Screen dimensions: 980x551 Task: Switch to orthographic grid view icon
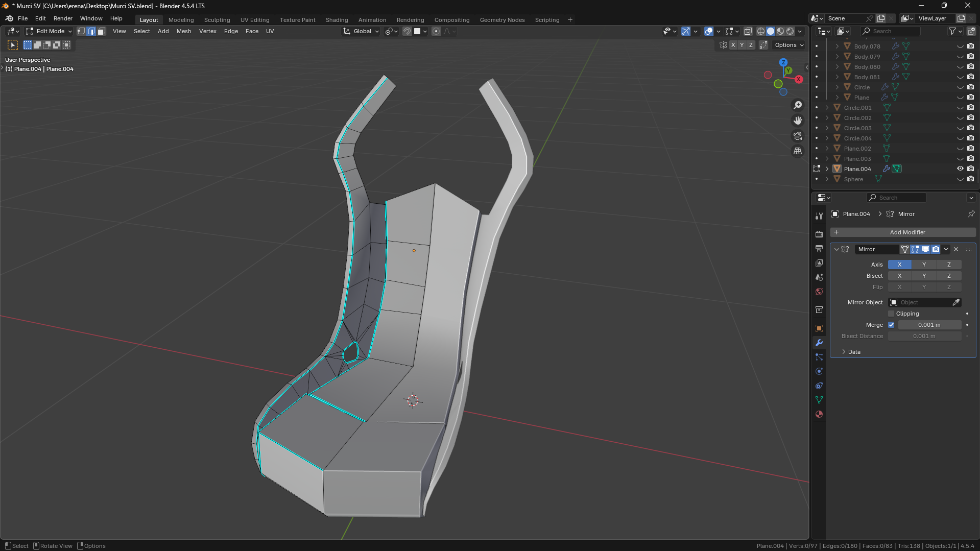click(797, 151)
